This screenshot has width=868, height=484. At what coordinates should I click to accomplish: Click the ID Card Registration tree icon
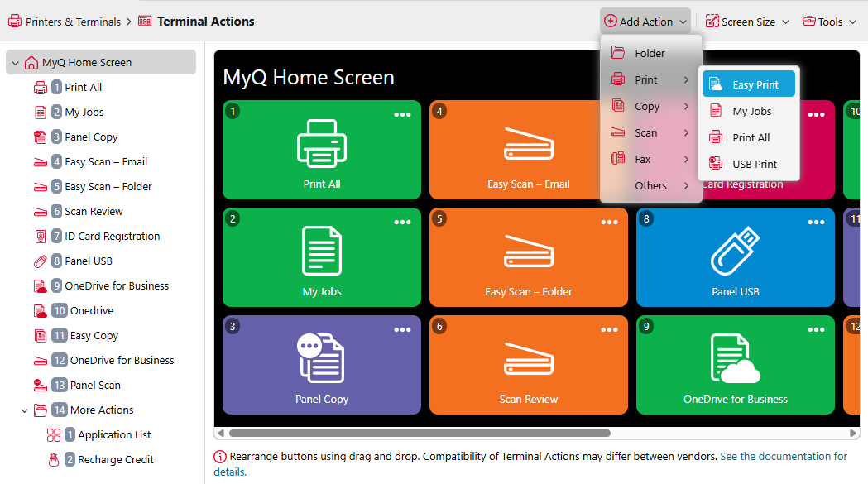(41, 237)
